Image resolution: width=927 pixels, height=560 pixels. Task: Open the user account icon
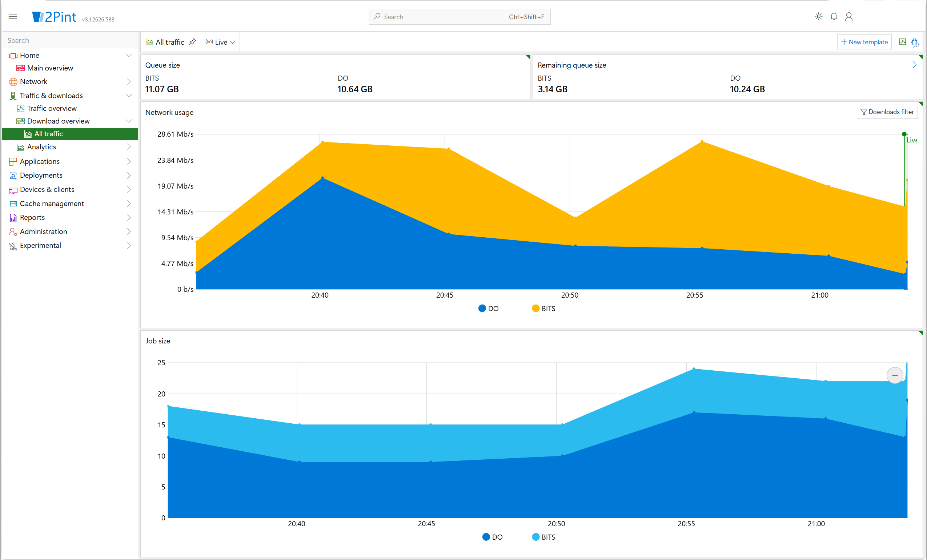click(849, 17)
